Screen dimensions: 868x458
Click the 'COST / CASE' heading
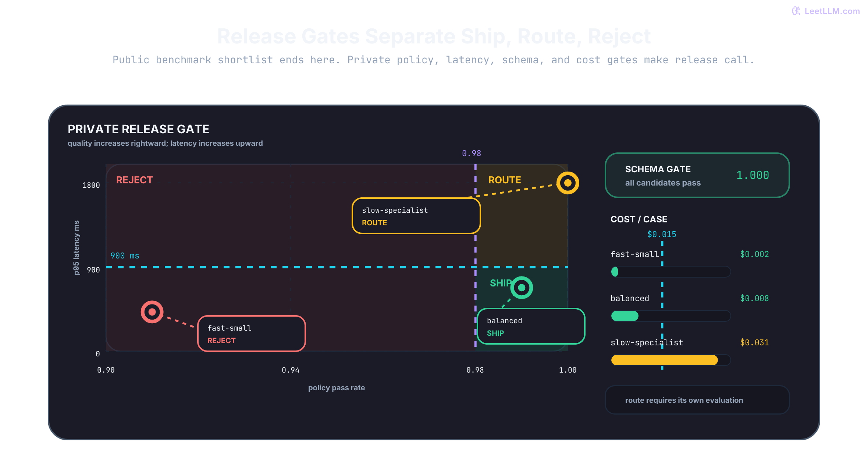(x=639, y=219)
